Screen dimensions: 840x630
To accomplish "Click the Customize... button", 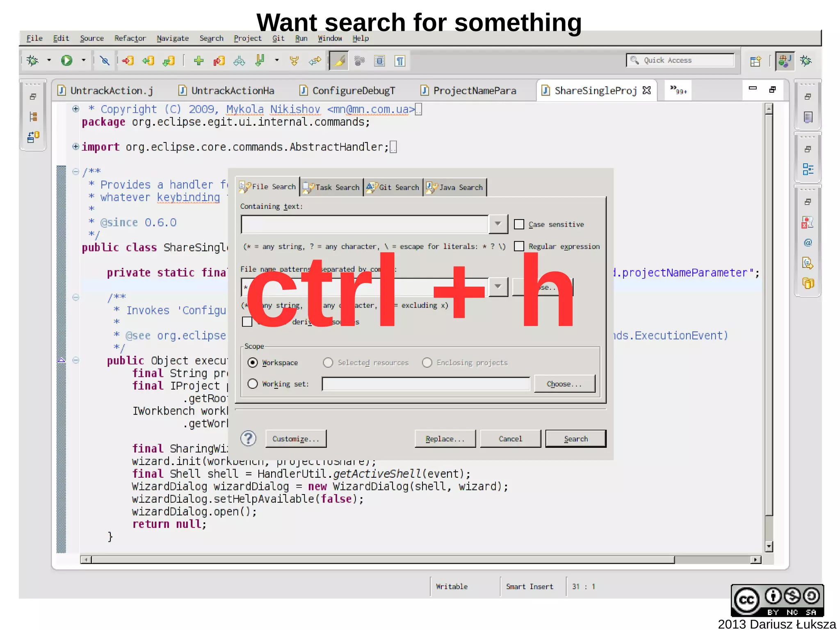I will 296,439.
